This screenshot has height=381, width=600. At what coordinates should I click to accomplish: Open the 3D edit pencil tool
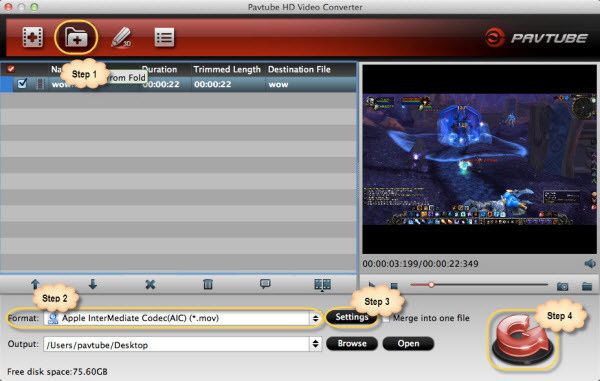pos(121,37)
